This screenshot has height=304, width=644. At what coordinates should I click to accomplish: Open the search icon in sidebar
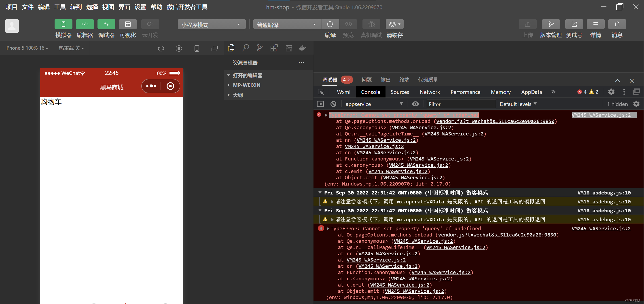tap(245, 48)
